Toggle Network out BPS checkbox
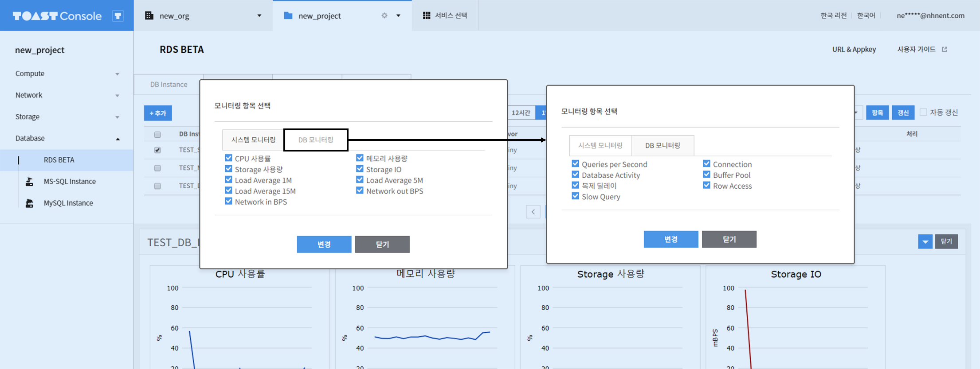The width and height of the screenshot is (980, 369). click(x=360, y=190)
